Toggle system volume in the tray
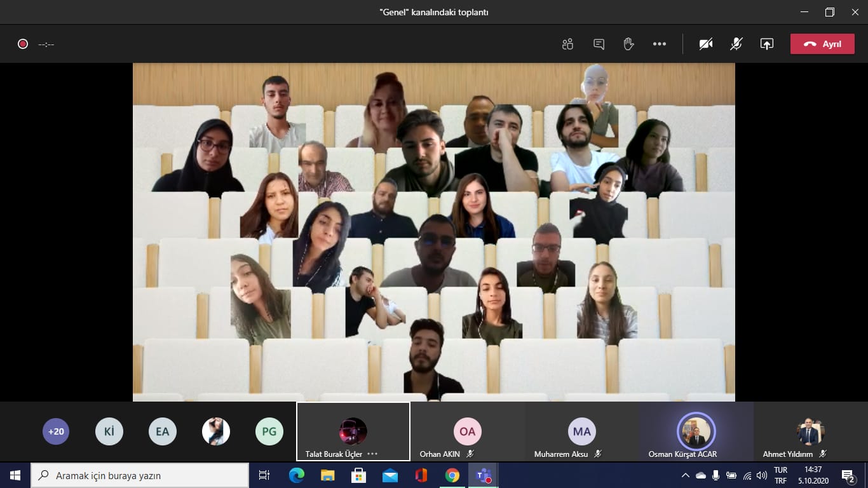 tap(762, 475)
